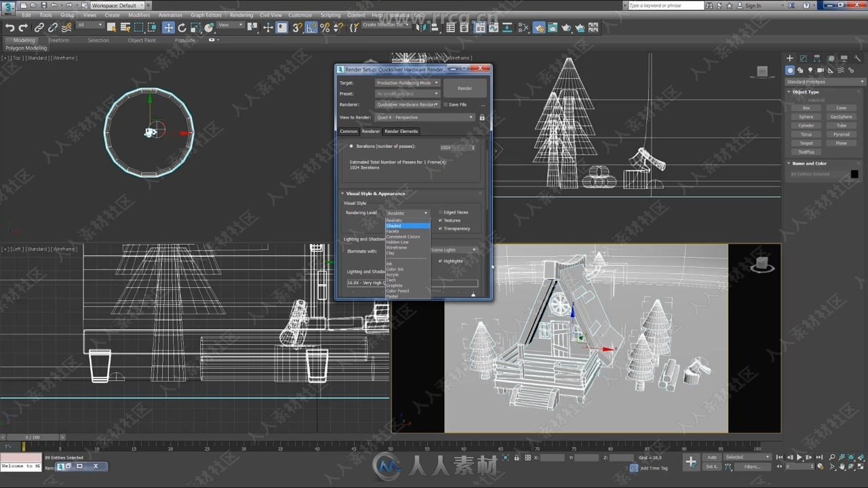Open the Rendering menu

coord(241,15)
